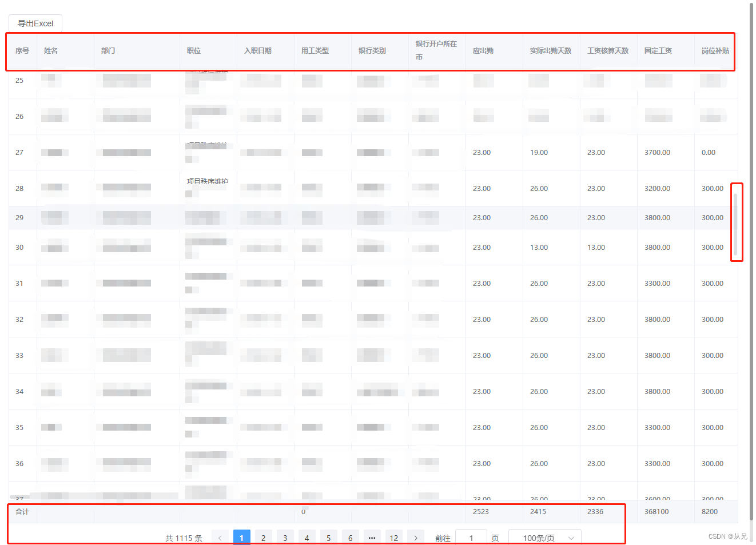Image resolution: width=756 pixels, height=545 pixels.
Task: Click 3300.00 fixed salary in row 31
Action: tap(657, 284)
